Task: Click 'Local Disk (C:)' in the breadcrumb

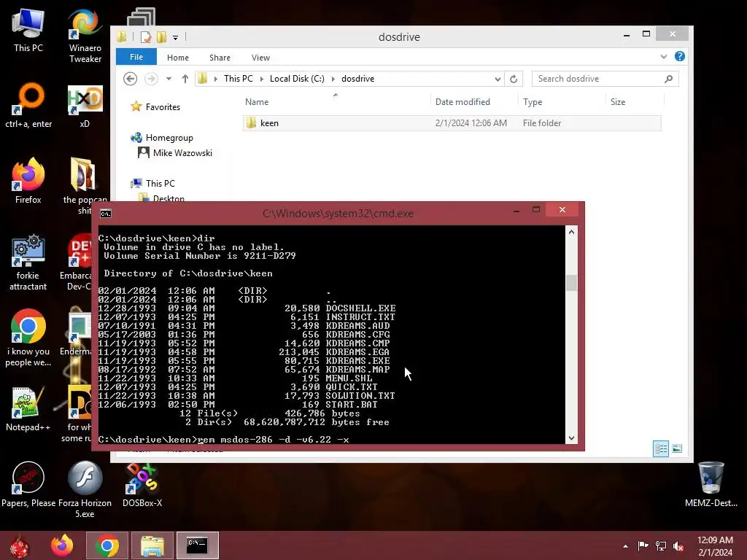Action: (297, 79)
